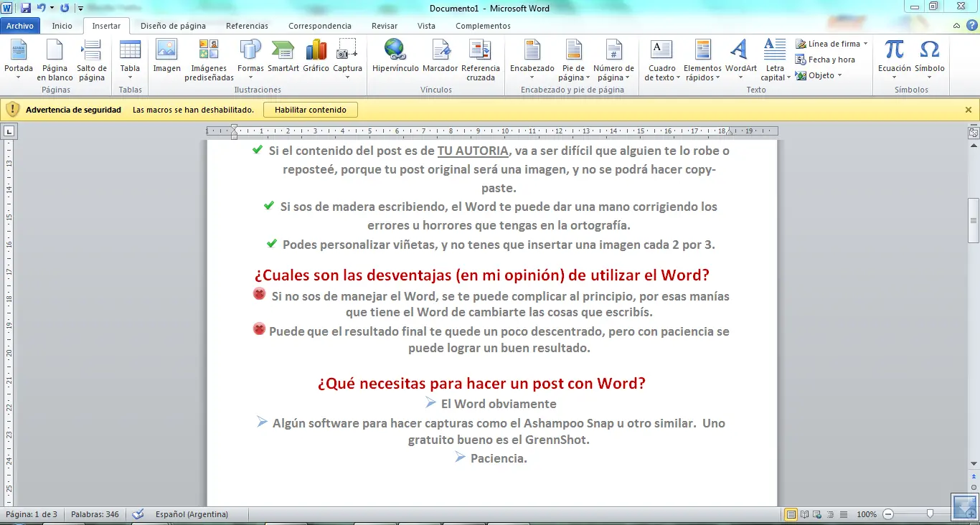Screen dimensions: 980x525
Task: Open the undo history dropdown arrow
Action: 52,8
